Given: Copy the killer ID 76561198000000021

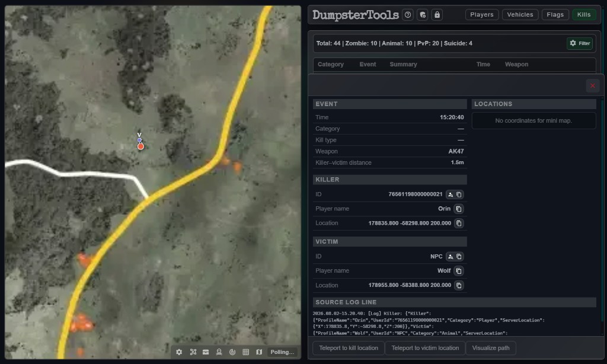Looking at the screenshot, I should pyautogui.click(x=459, y=194).
